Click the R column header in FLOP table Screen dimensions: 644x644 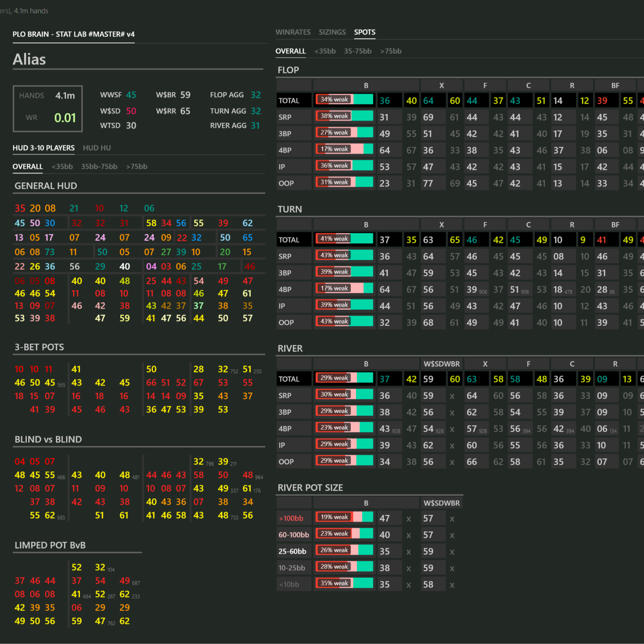coord(572,85)
